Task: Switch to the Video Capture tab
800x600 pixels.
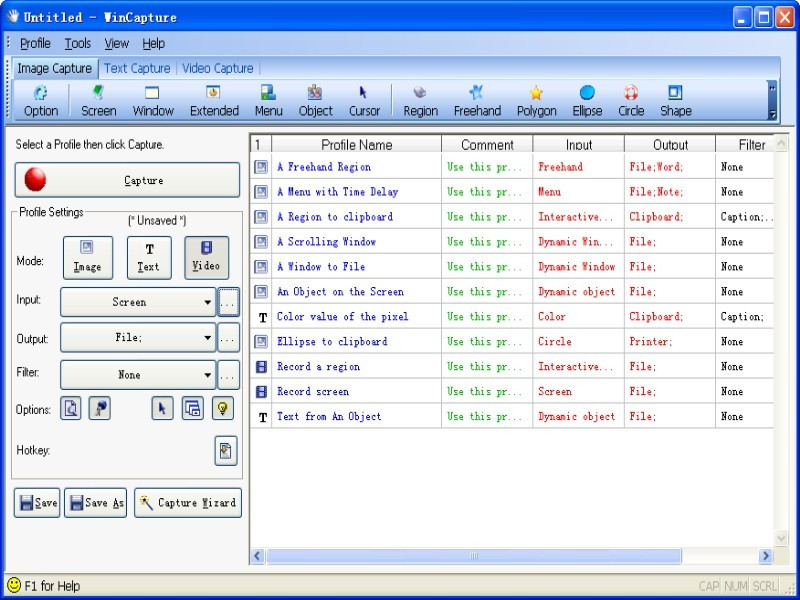Action: 218,68
